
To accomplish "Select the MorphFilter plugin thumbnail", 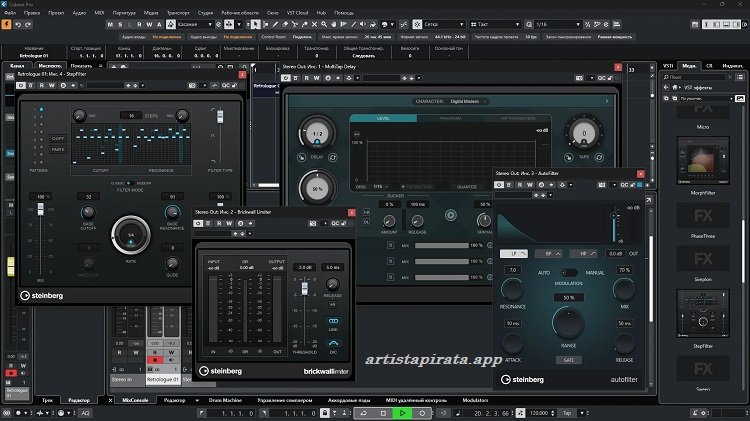I will pos(703,160).
